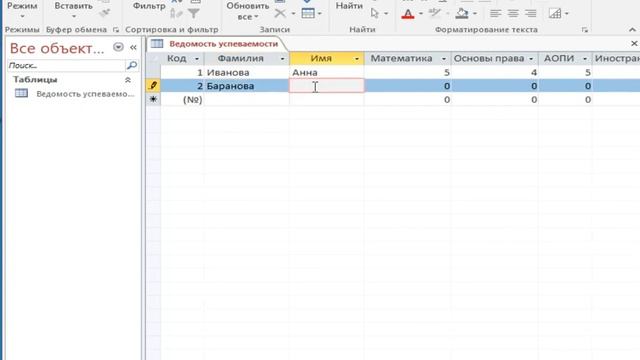Click the More records table icon

308,13
